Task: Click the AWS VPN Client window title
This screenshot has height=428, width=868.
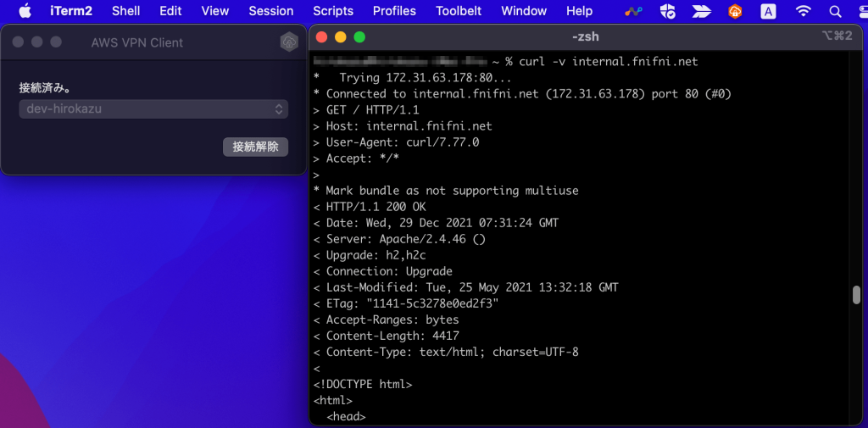Action: (136, 42)
